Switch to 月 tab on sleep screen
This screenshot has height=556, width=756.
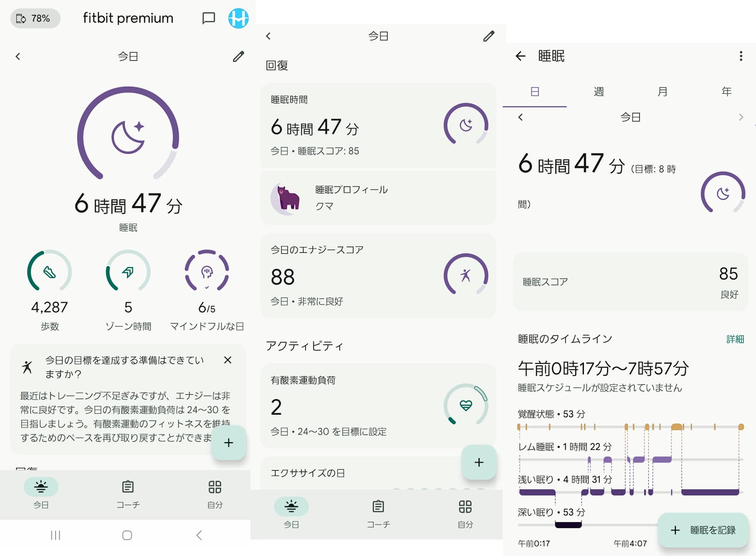coord(663,92)
